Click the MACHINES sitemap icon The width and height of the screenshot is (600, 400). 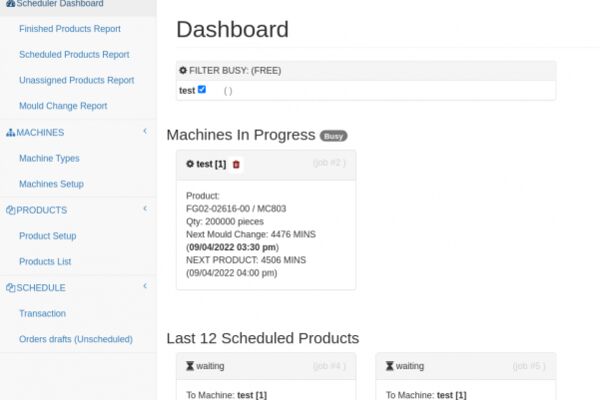click(x=10, y=132)
